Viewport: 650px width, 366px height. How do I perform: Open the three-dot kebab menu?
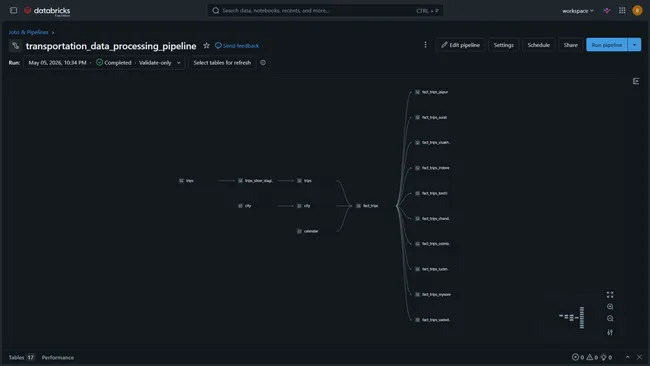tap(425, 45)
